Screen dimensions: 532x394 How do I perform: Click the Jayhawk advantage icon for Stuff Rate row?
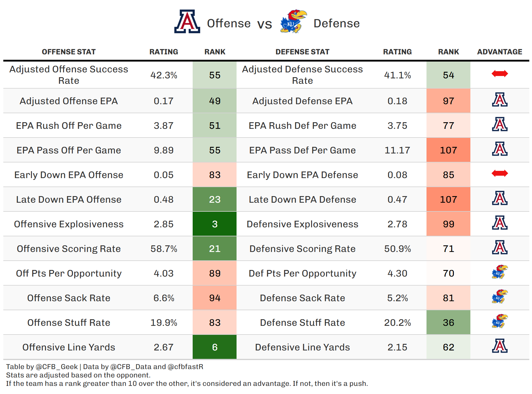point(500,321)
